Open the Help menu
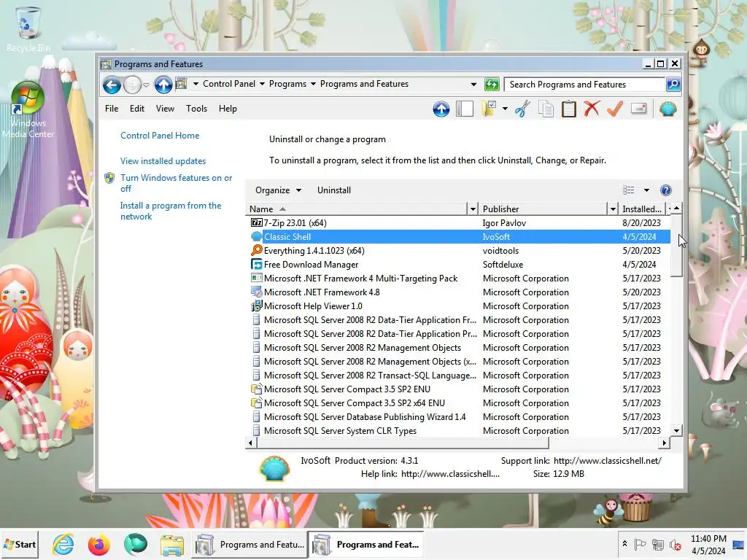The height and width of the screenshot is (560, 747). [x=228, y=109]
